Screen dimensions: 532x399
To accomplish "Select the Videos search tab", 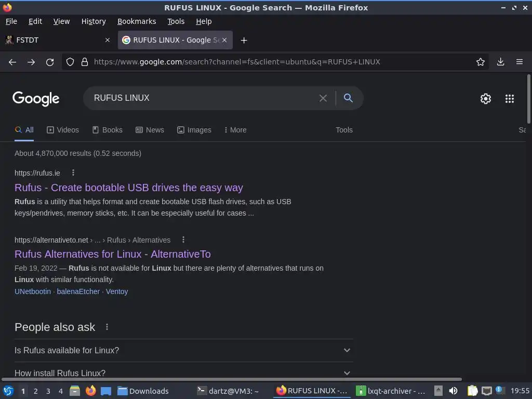I will coord(63,130).
